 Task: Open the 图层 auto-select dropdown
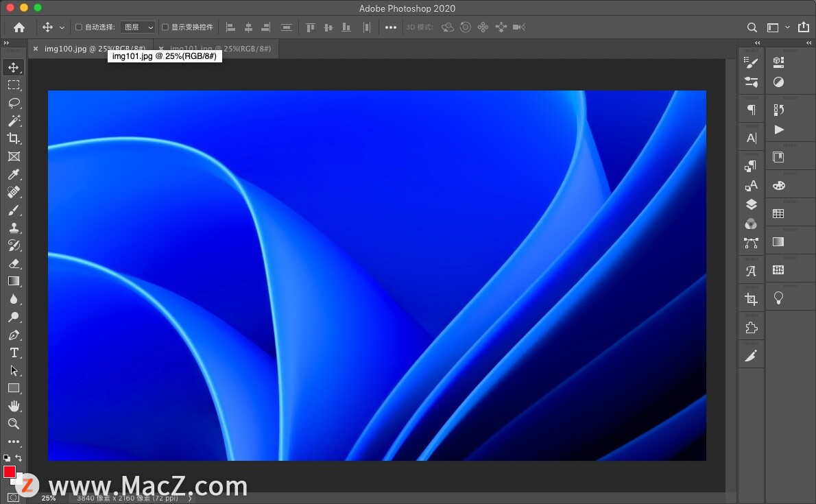pyautogui.click(x=138, y=27)
